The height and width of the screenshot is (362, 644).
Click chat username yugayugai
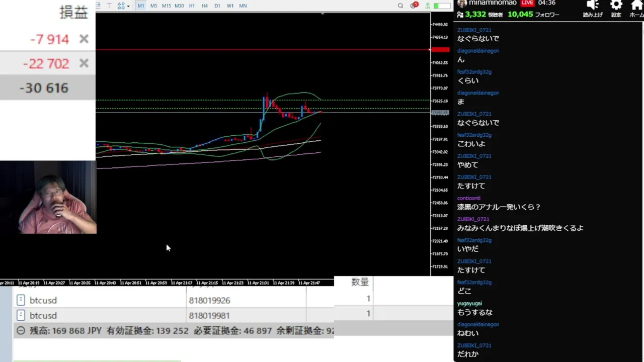(469, 304)
